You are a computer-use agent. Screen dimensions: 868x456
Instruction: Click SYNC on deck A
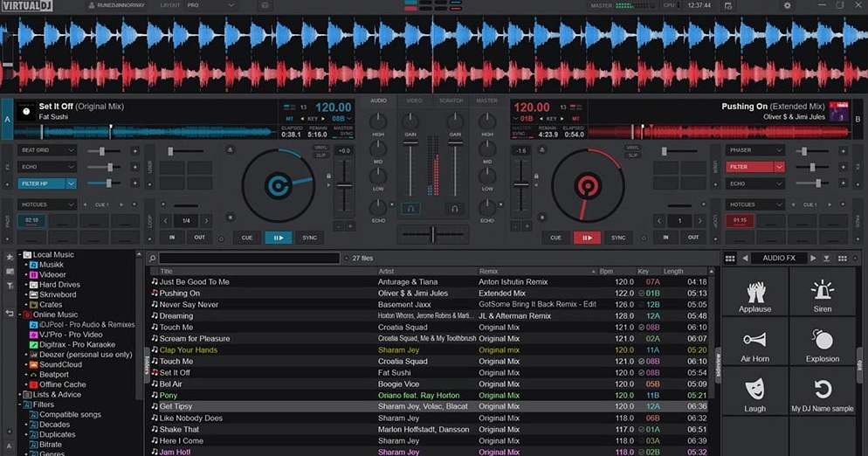click(309, 238)
